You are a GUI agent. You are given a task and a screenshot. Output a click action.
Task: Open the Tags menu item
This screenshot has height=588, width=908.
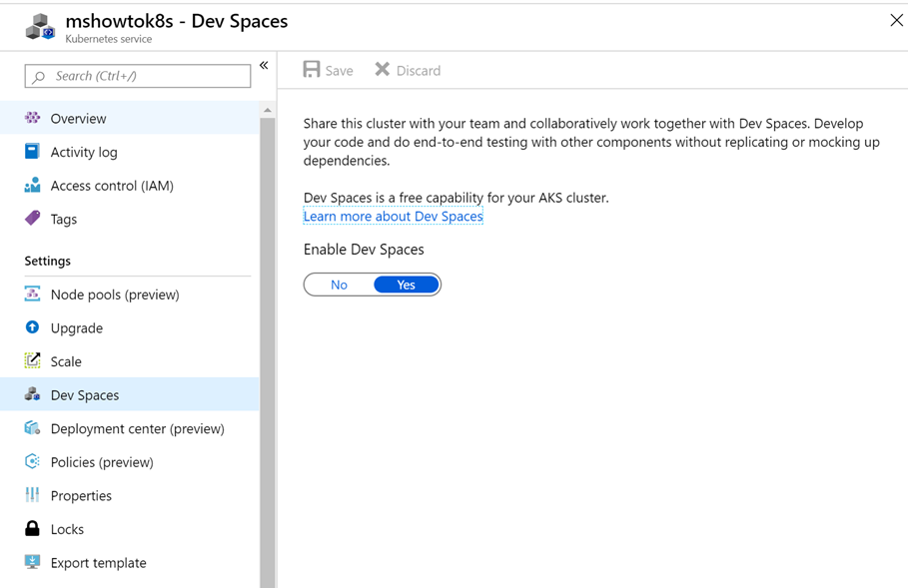tap(130, 219)
